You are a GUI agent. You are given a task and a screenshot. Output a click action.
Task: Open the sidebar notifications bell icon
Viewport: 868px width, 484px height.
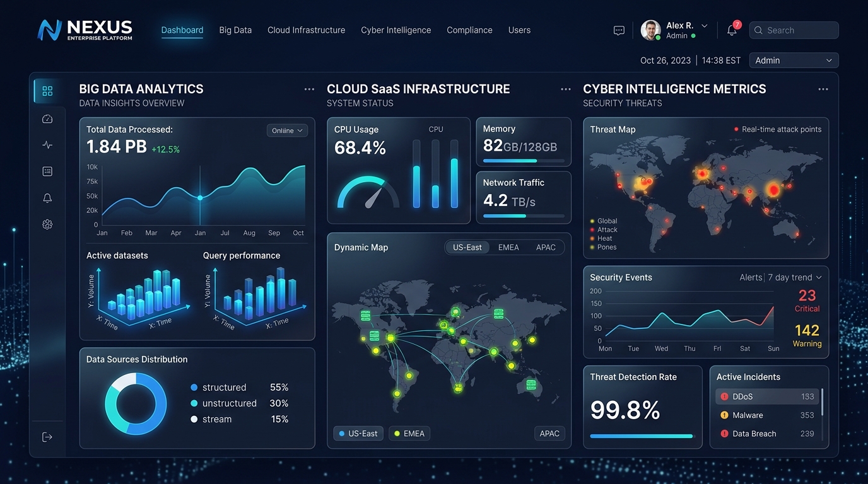tap(47, 198)
